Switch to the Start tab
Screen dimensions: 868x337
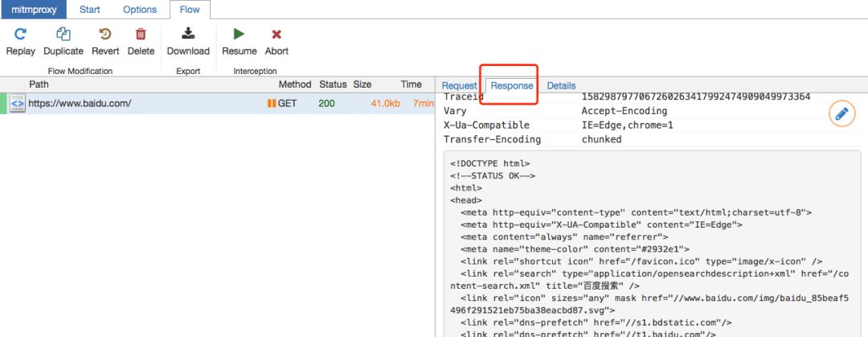point(90,10)
